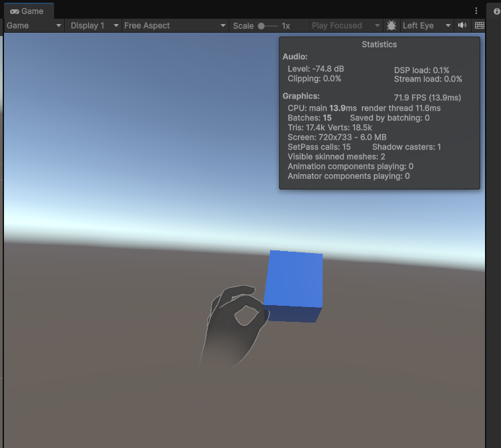Click the 71.9 FPS readout

[x=428, y=97]
